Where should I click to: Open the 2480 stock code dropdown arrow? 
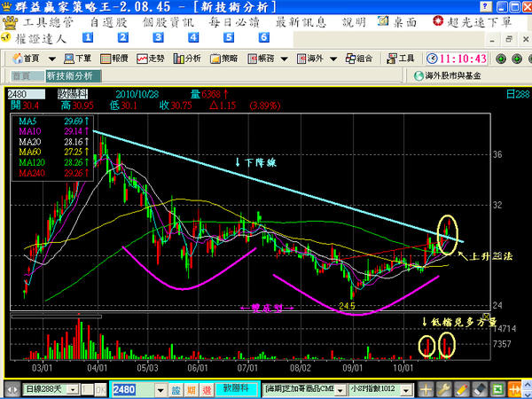[160, 389]
